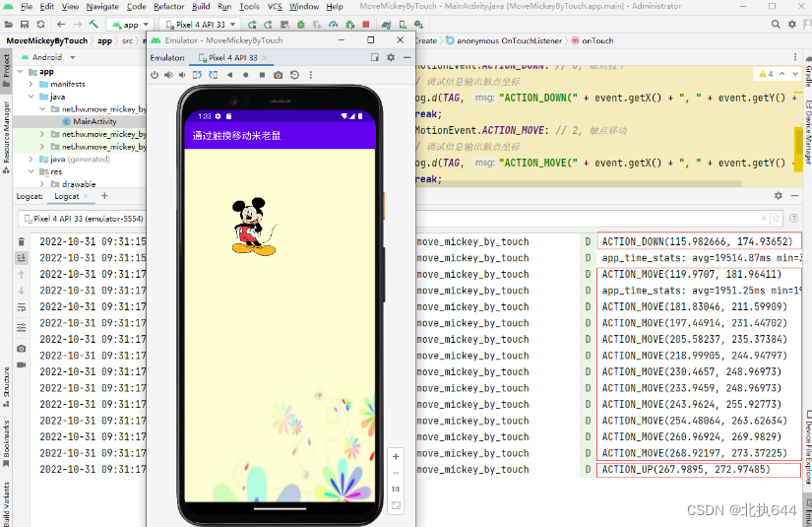Click the emulator Home circle icon
Image resolution: width=812 pixels, height=527 pixels.
245,75
